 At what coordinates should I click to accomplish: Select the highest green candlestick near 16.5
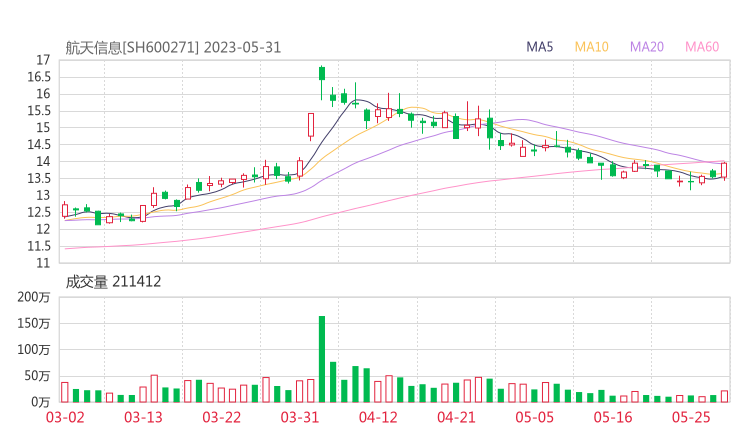pyautogui.click(x=322, y=73)
